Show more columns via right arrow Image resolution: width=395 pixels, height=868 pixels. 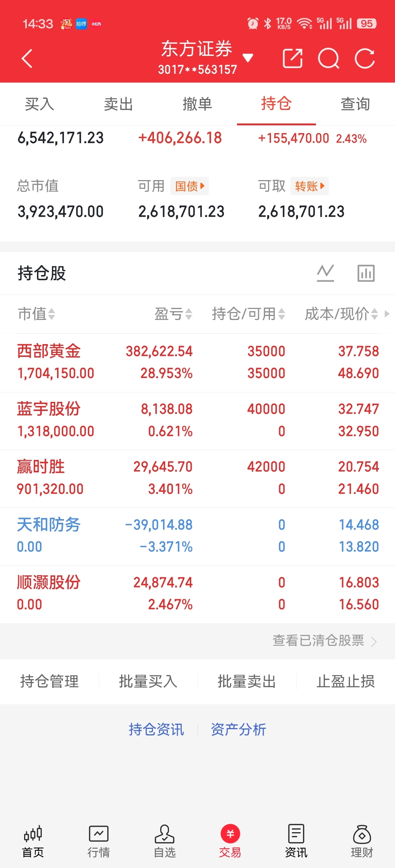click(387, 314)
